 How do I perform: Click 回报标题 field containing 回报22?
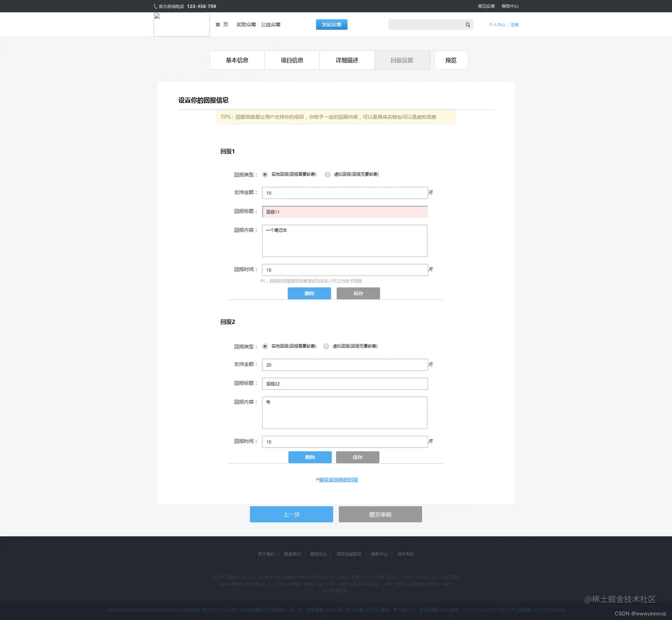tap(345, 384)
